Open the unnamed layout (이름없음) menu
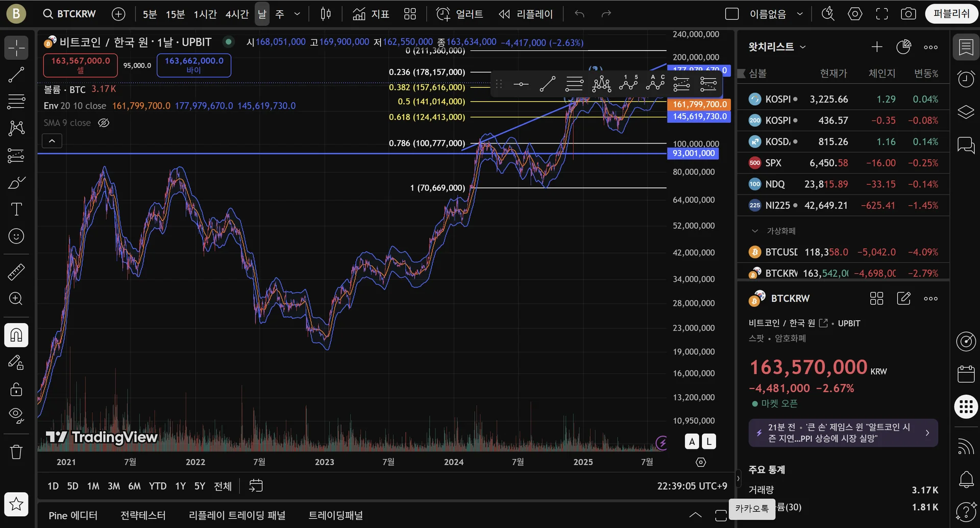The image size is (980, 528). click(x=776, y=14)
